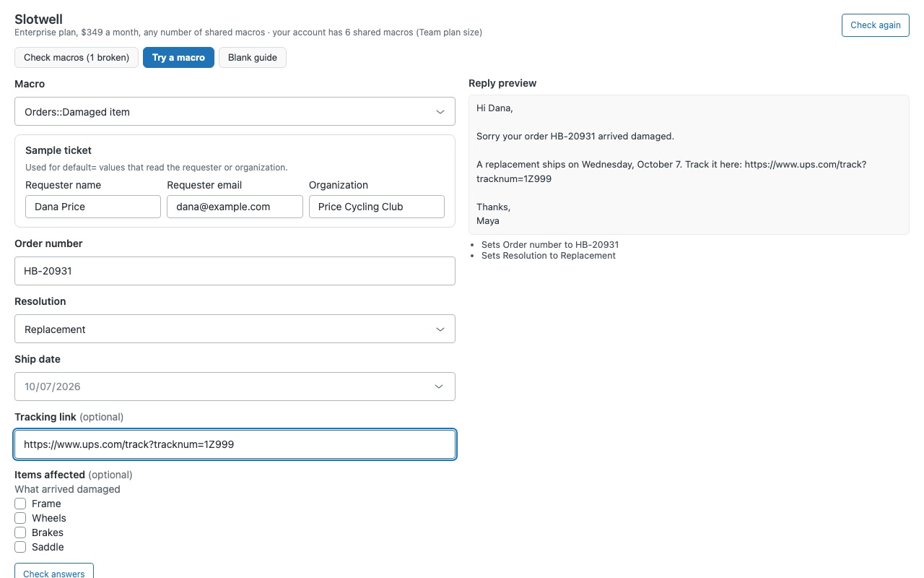Open the Ship date picker

coord(235,387)
